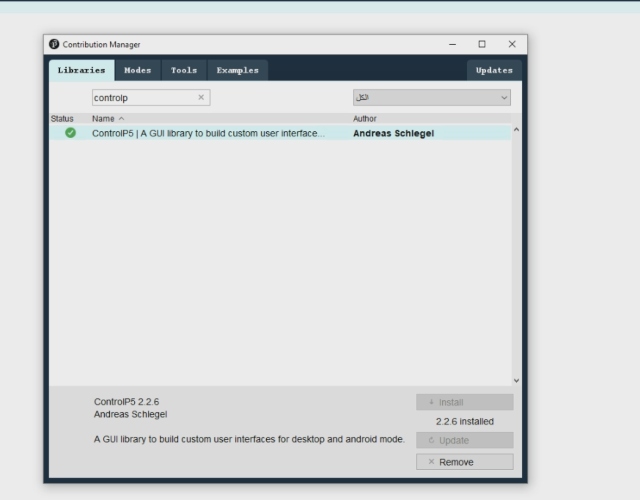Click the 2.2.6 installed status label
The width and height of the screenshot is (640, 500).
465,422
